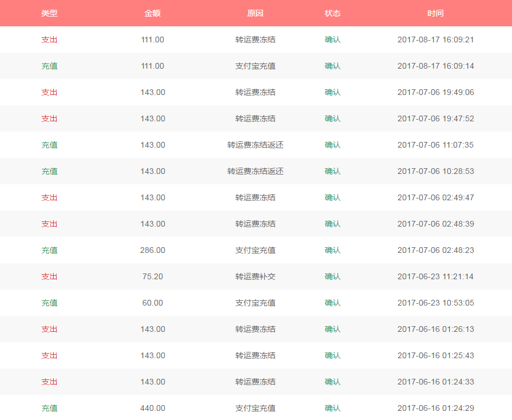Click the 状态 column header
This screenshot has width=512, height=420.
tap(332, 13)
